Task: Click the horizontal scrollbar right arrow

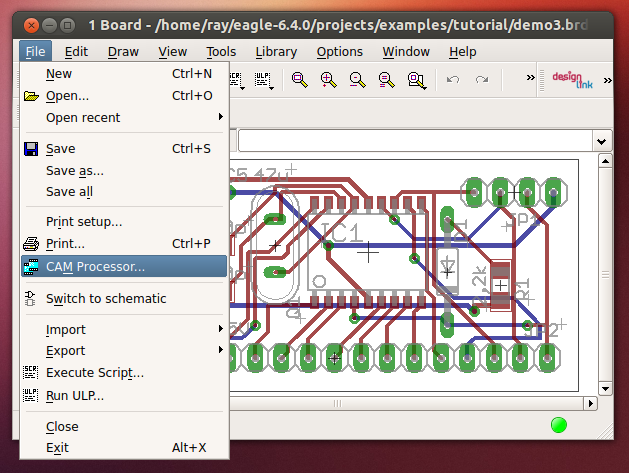Action: tap(590, 403)
